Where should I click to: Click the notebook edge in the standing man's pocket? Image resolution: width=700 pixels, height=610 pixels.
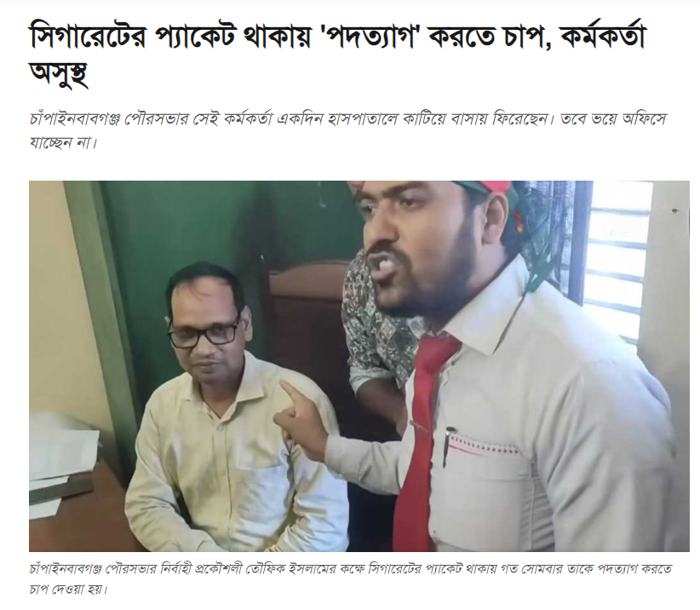click(485, 446)
